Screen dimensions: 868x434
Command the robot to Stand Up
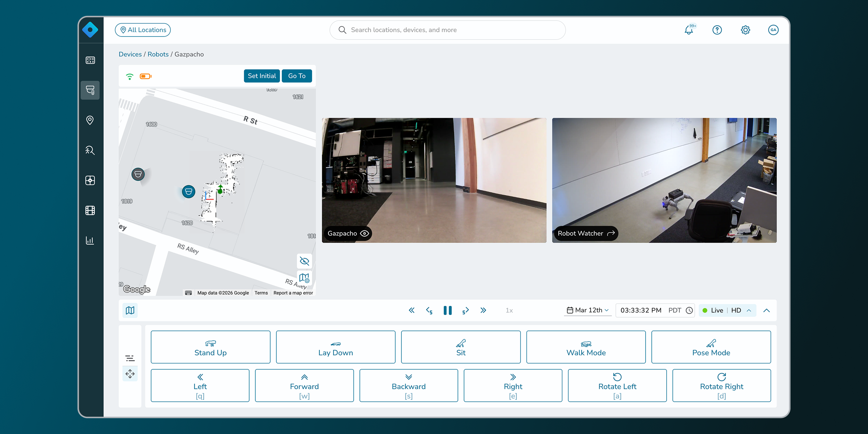[x=210, y=347]
